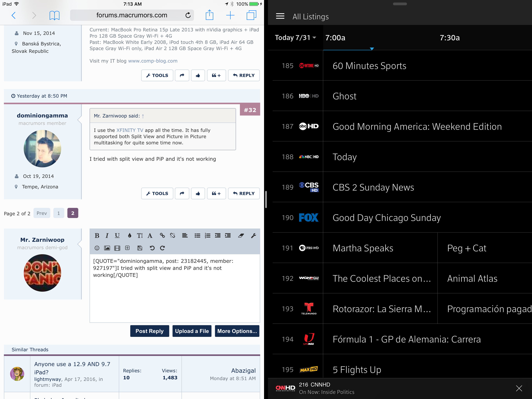Select page 2 pagination button
The height and width of the screenshot is (399, 532).
click(73, 213)
